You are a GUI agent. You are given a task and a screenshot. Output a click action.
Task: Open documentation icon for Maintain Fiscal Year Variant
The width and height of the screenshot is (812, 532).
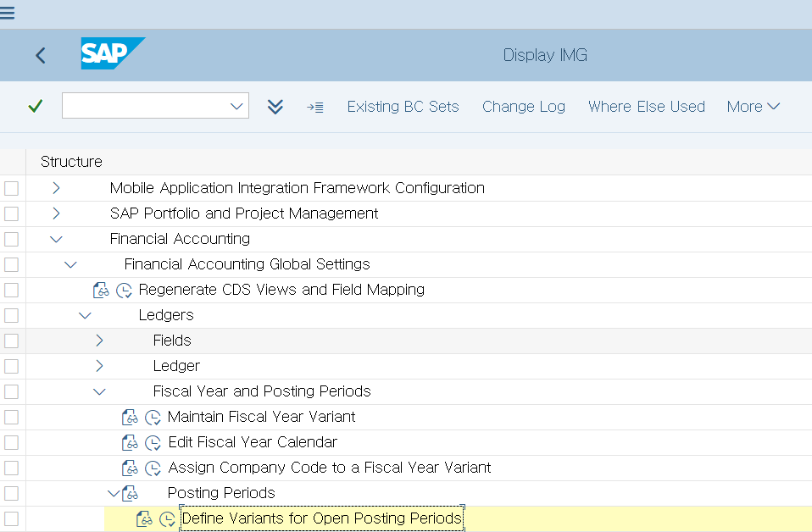130,417
